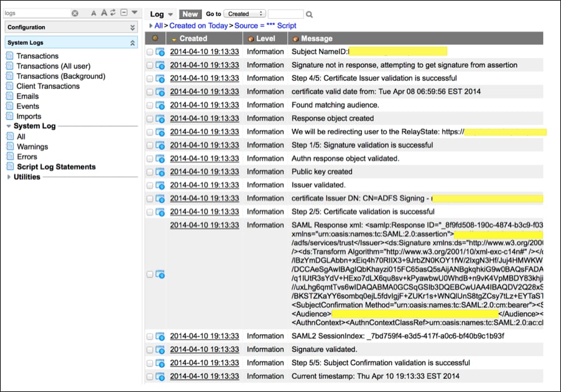
Task: Click the New button
Action: pos(190,14)
